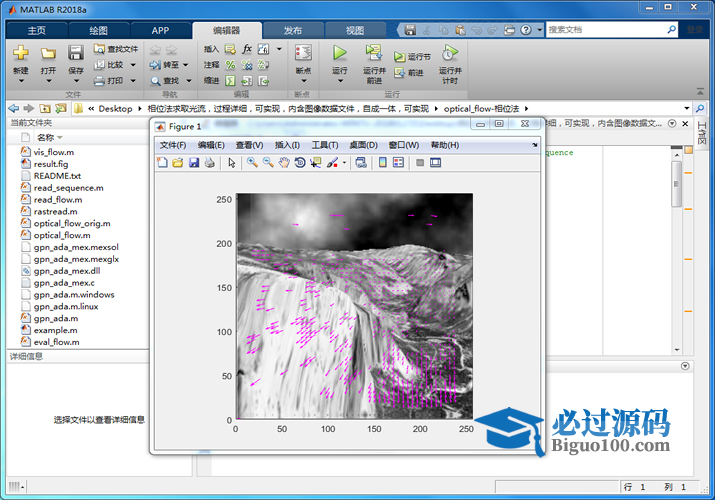Switch to the APP ribbon tab
The image size is (715, 500).
click(x=160, y=30)
